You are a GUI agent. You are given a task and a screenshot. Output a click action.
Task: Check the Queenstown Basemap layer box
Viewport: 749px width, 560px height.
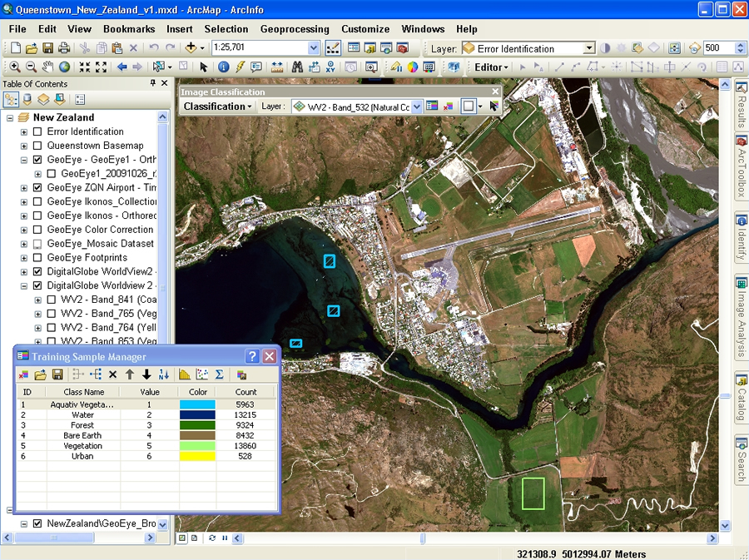(37, 146)
